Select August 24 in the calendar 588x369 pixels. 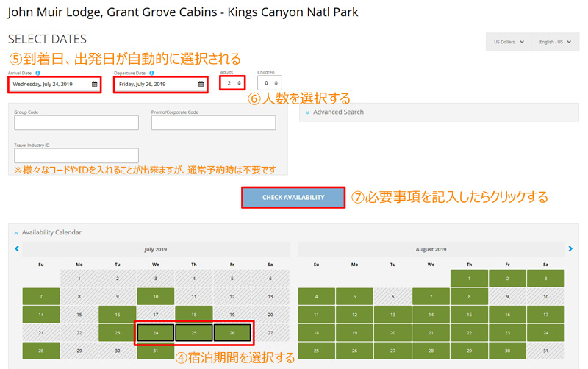coord(545,333)
